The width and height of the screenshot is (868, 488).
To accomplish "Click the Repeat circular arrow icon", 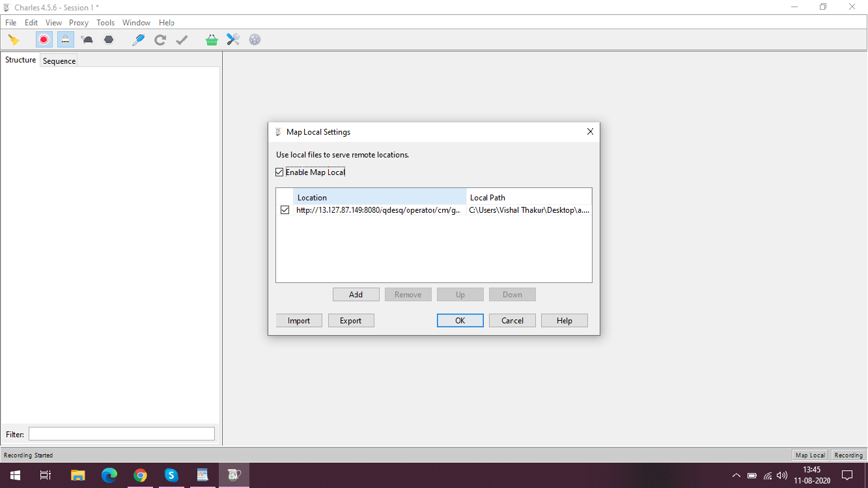I will tap(160, 40).
